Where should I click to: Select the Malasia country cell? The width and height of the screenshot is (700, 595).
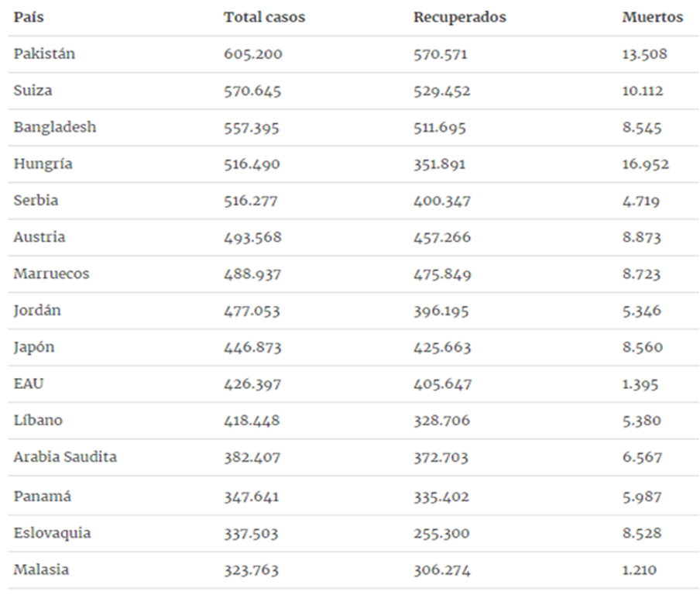41,569
